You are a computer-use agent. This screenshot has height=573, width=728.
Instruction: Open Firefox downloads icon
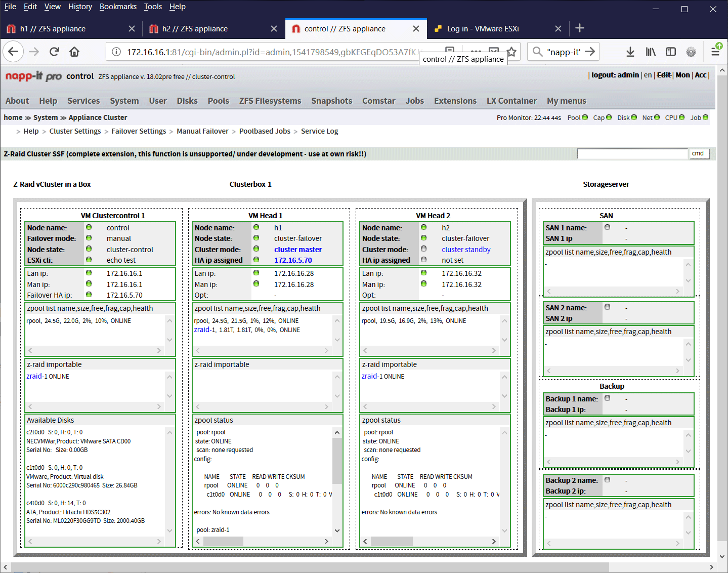tap(630, 51)
